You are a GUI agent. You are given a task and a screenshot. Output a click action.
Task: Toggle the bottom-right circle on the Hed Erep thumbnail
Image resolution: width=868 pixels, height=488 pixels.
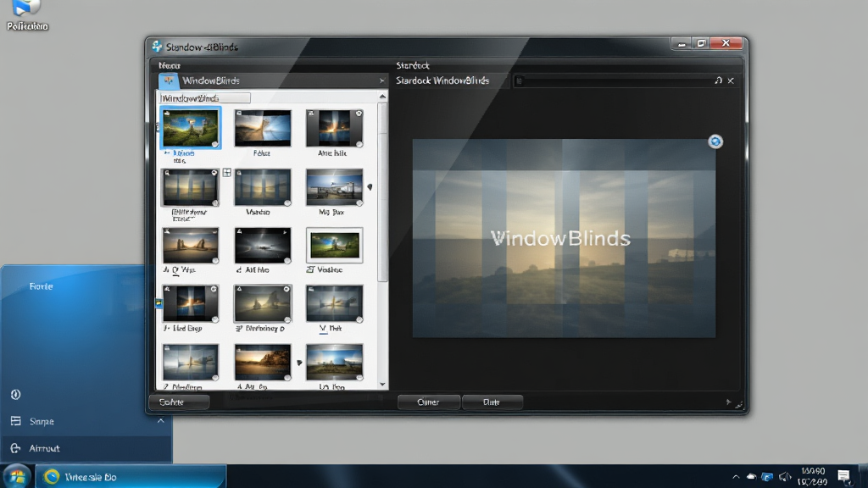pos(214,319)
